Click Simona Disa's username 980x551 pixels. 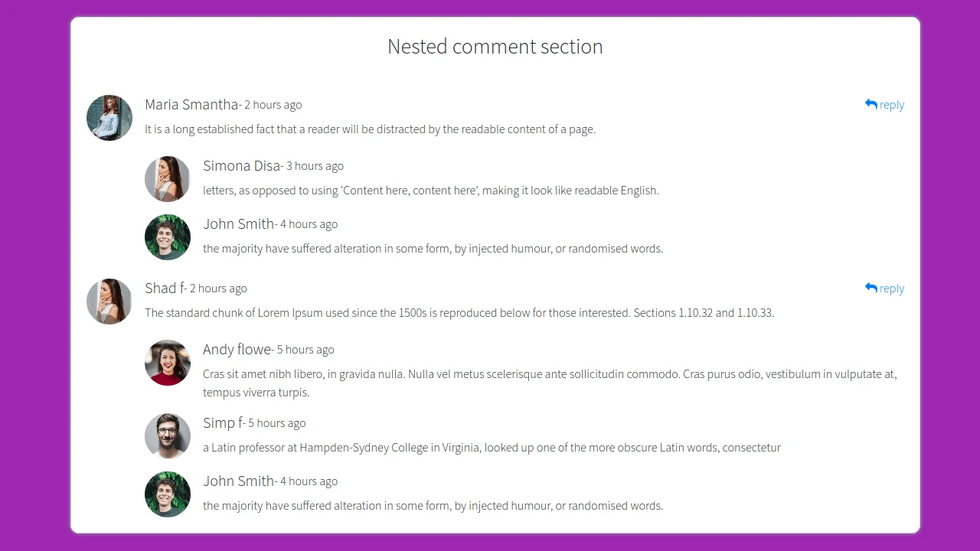pyautogui.click(x=241, y=165)
